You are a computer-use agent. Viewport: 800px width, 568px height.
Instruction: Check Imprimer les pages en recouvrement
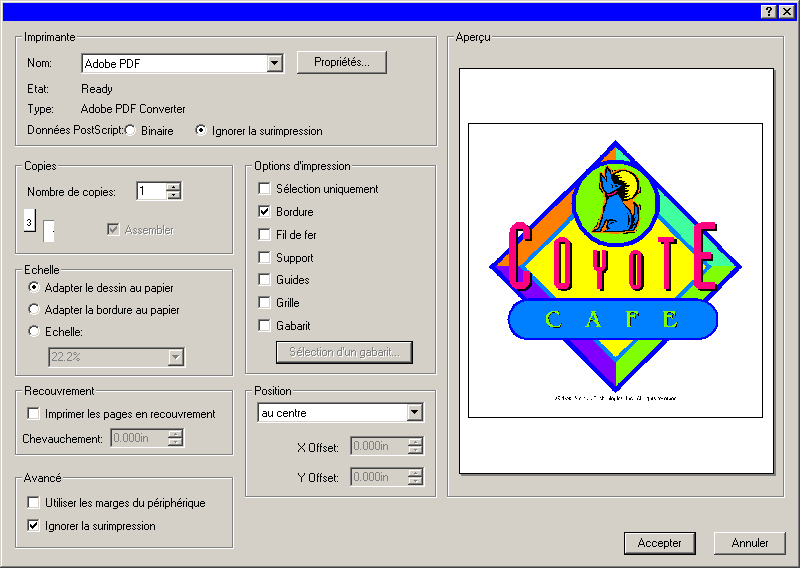coord(34,414)
